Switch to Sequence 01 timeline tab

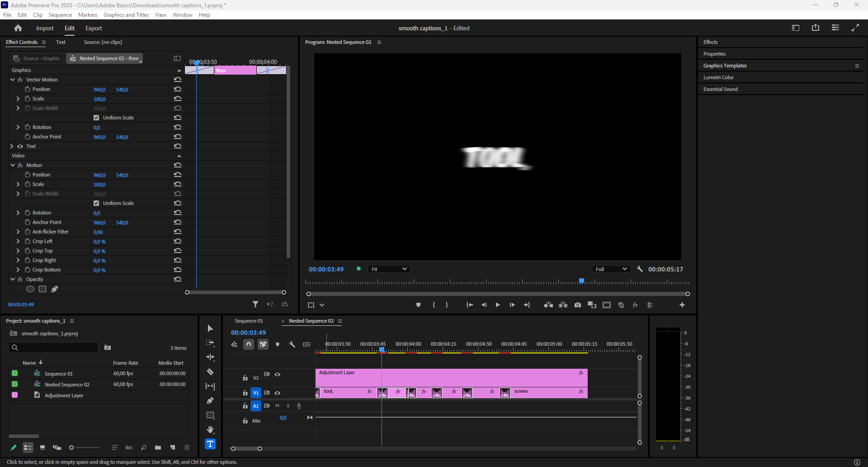click(x=249, y=321)
